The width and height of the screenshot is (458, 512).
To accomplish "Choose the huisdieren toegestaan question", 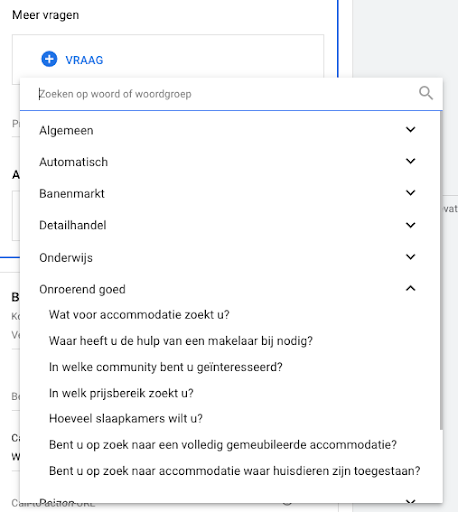I will (235, 471).
